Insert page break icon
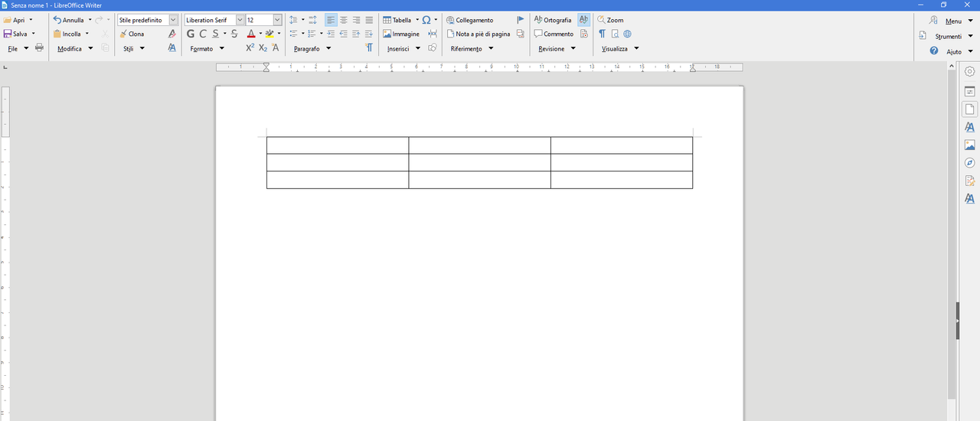The image size is (980, 421). (x=433, y=34)
